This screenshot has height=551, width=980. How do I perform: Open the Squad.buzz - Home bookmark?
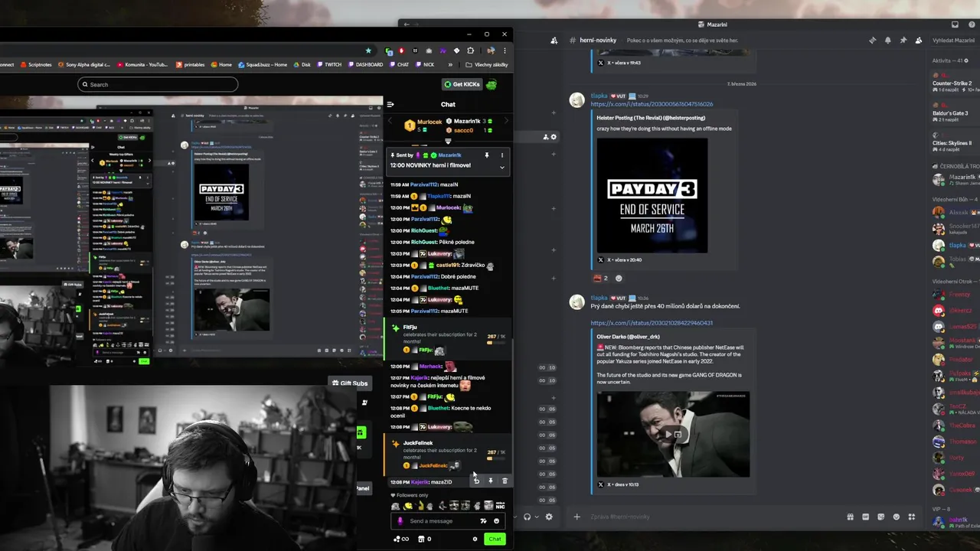(263, 64)
